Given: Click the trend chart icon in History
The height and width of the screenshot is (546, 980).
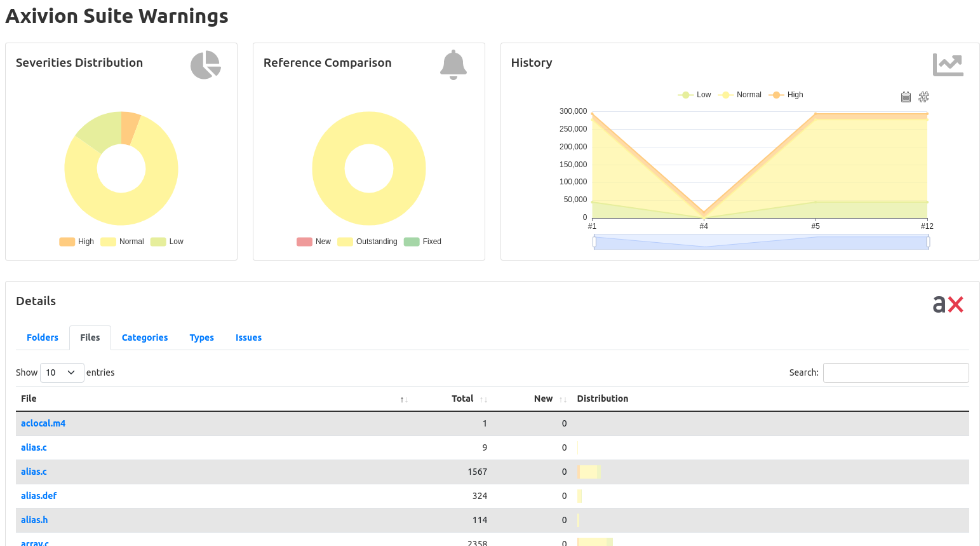Looking at the screenshot, I should pyautogui.click(x=948, y=65).
